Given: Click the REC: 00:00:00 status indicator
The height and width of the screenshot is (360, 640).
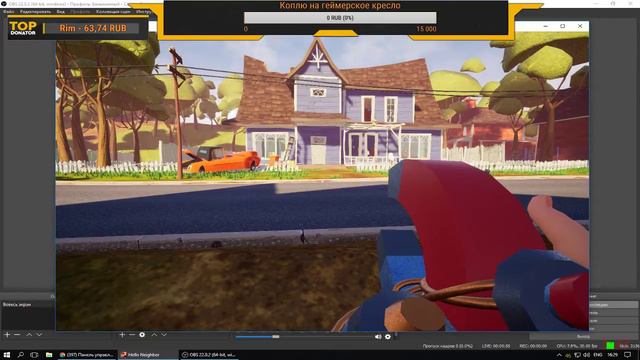Looking at the screenshot, I should (533, 346).
